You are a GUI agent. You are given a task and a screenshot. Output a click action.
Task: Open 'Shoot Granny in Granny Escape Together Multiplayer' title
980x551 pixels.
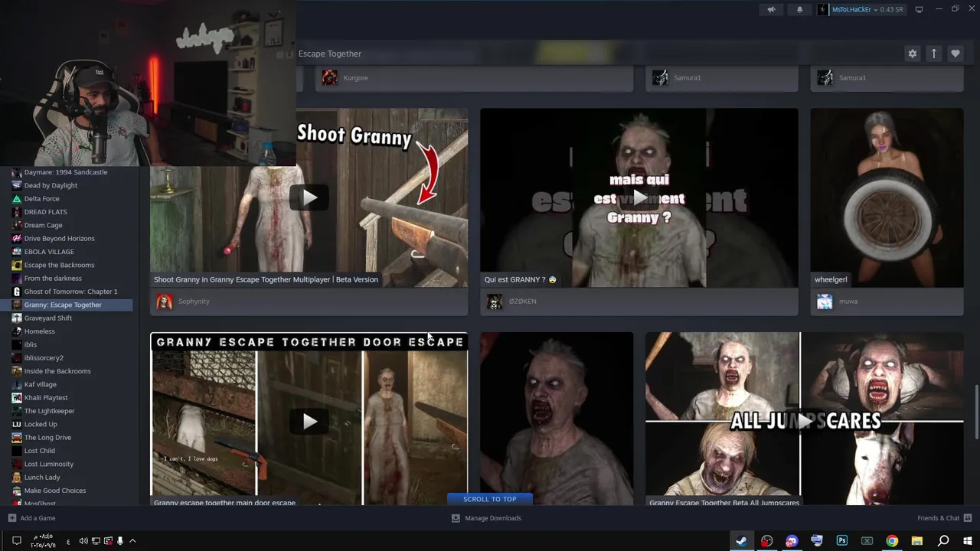click(266, 279)
